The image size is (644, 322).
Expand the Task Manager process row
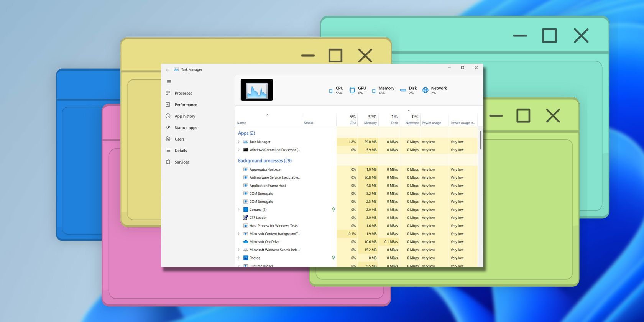pos(239,142)
